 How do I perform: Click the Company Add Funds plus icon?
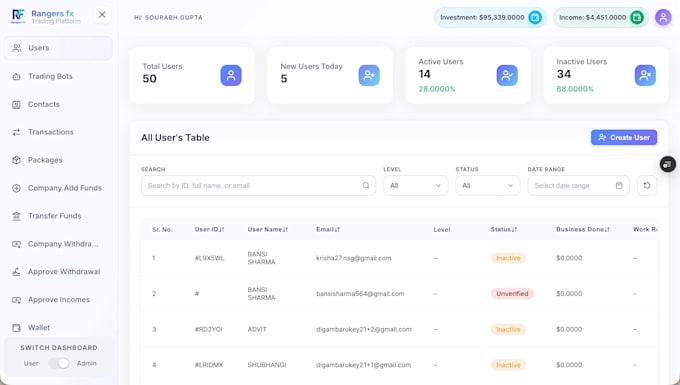16,188
